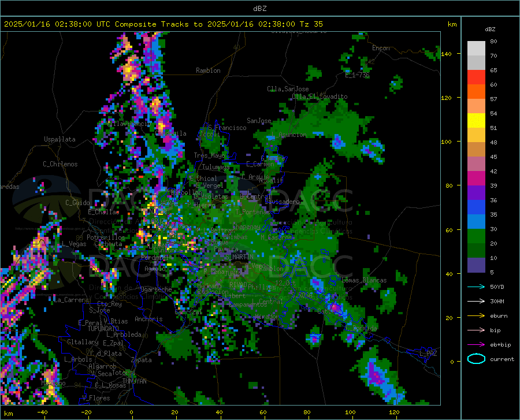Click the Anchoris place label
Viewport: 520px width, 420px height.
point(148,319)
